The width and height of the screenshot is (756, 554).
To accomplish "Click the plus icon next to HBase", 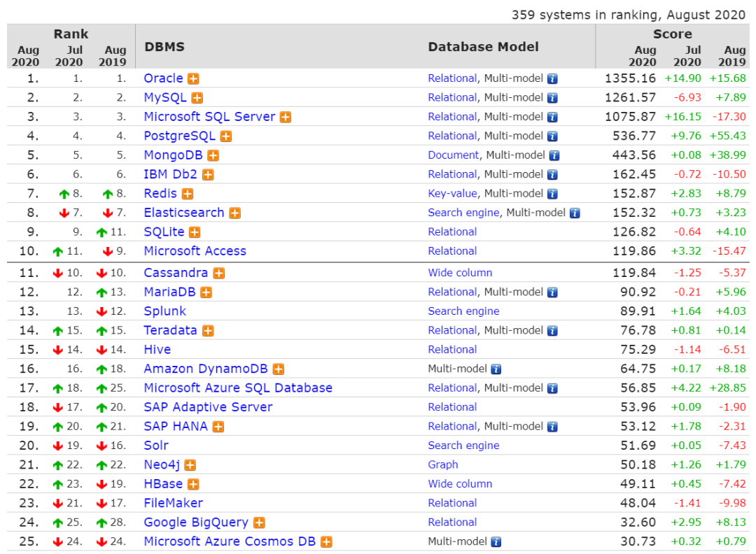I will pyautogui.click(x=193, y=485).
